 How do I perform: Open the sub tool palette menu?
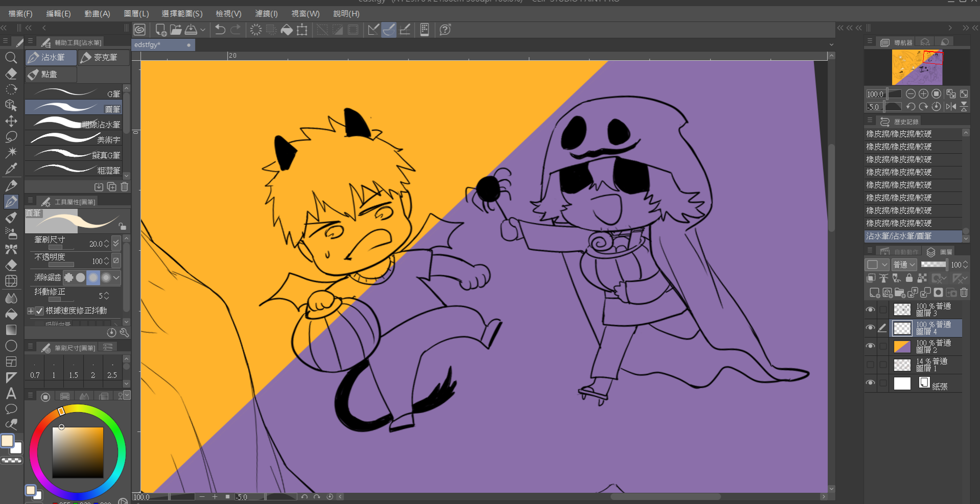point(30,42)
